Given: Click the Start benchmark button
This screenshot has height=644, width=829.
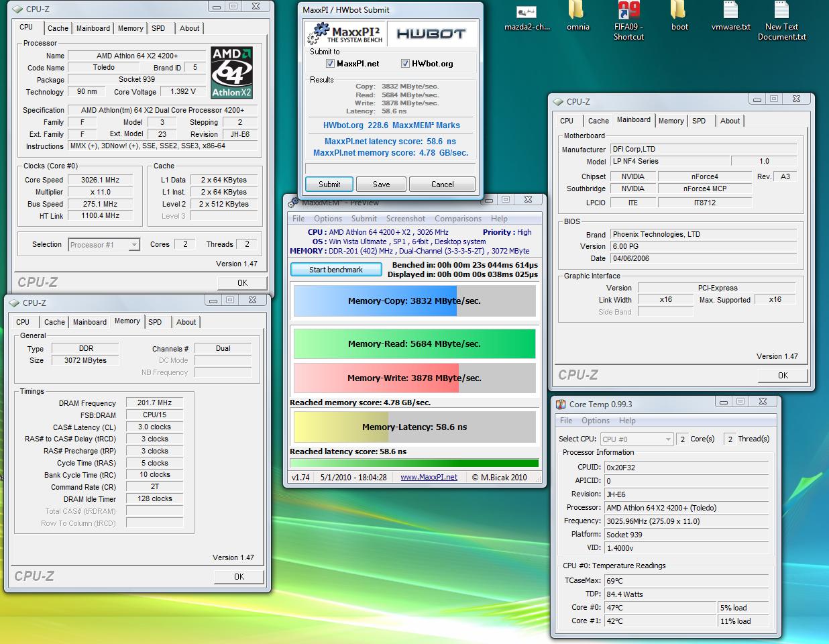Looking at the screenshot, I should click(x=335, y=269).
